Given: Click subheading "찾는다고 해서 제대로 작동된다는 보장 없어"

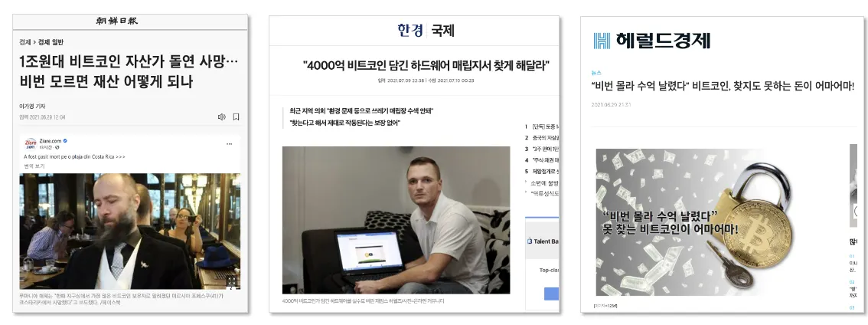Looking at the screenshot, I should click(344, 123).
